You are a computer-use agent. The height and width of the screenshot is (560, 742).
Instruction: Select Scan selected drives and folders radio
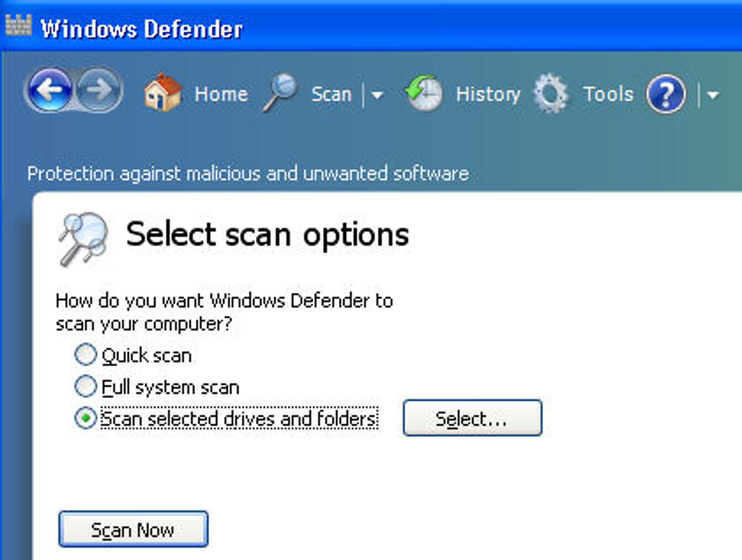(86, 418)
